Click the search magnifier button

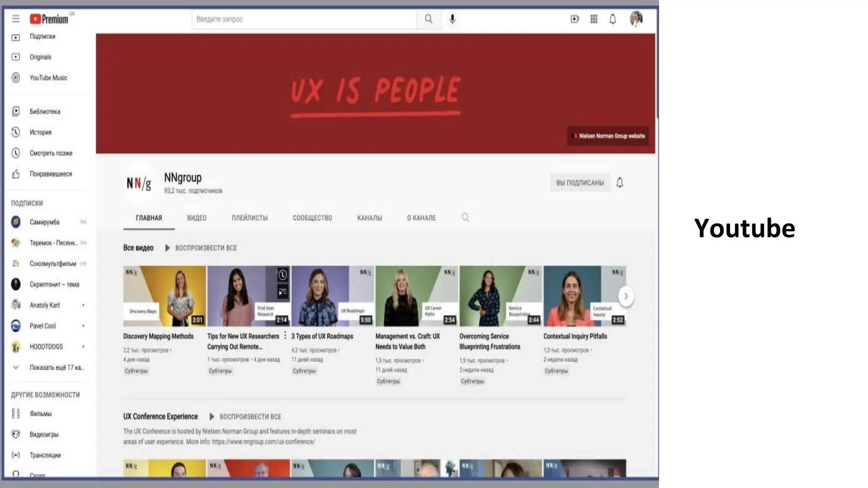tap(428, 19)
